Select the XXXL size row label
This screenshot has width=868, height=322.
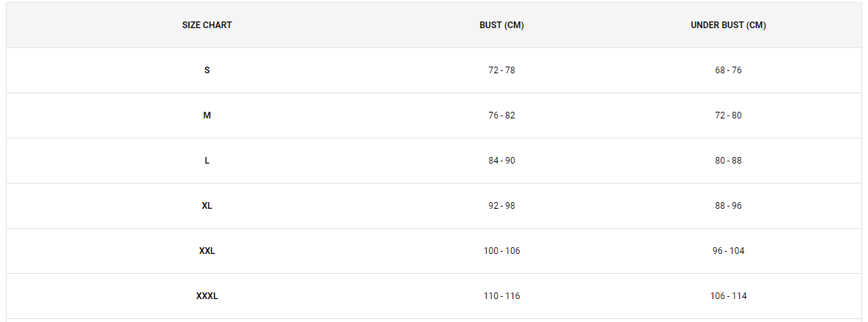(x=207, y=296)
